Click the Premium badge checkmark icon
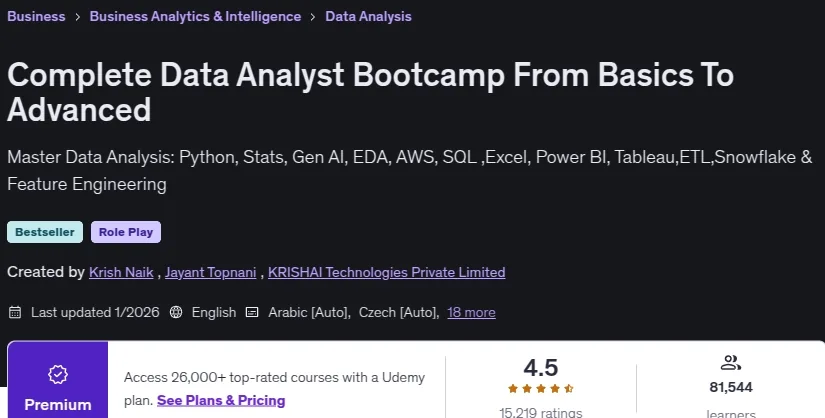The image size is (825, 418). (x=58, y=374)
